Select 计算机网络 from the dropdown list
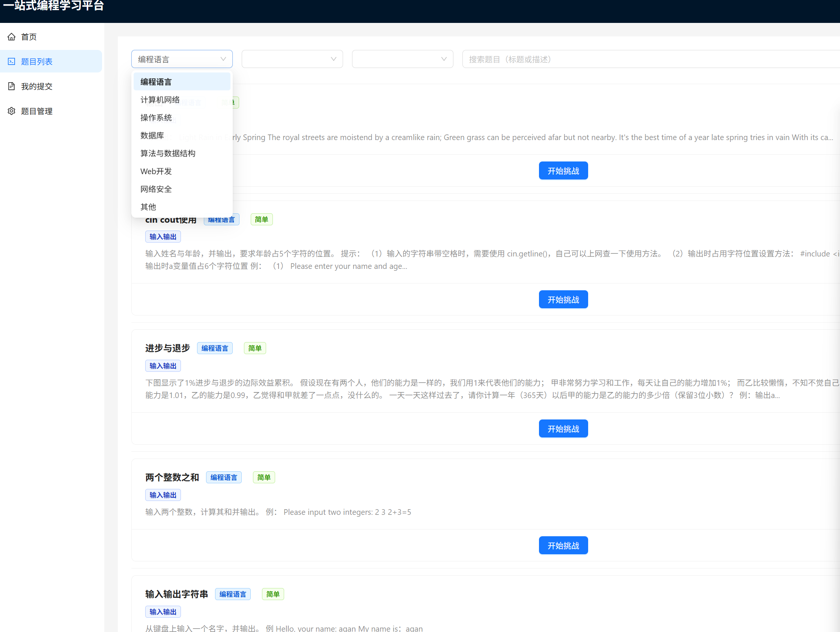 click(160, 100)
